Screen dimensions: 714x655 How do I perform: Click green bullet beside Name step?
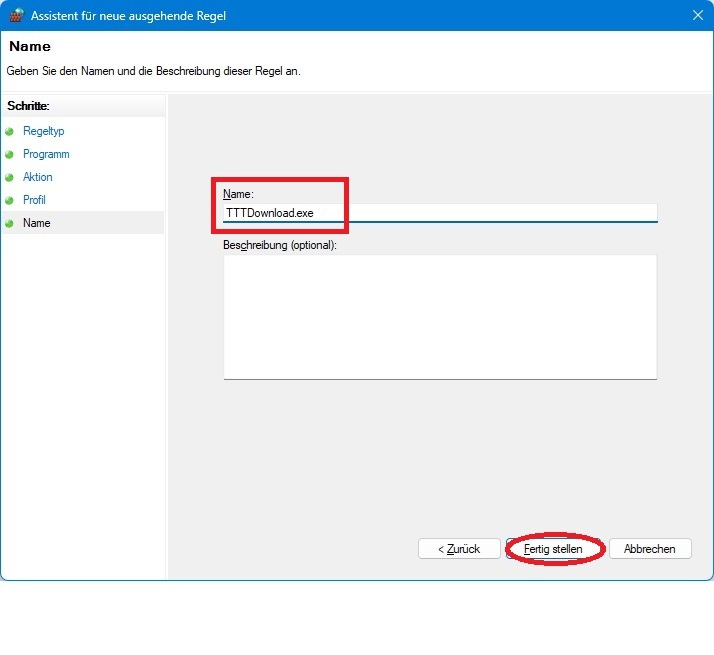(x=10, y=223)
